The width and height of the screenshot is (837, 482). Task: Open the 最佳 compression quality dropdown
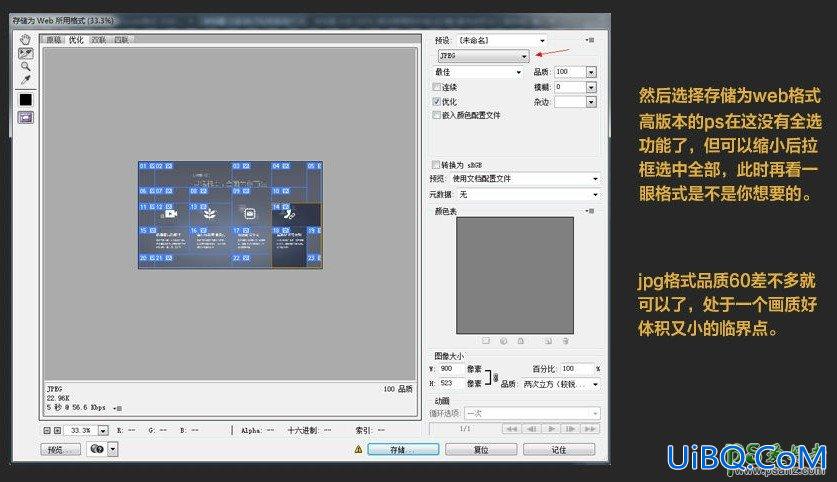[478, 72]
